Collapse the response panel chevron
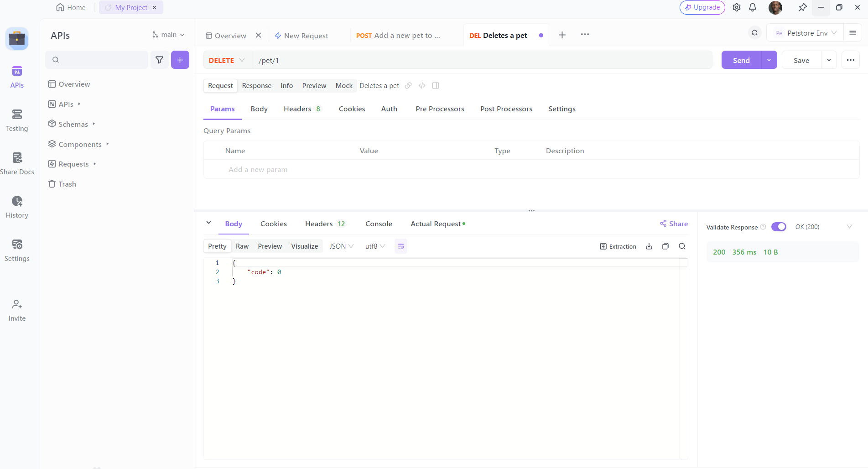This screenshot has width=868, height=469. coord(208,223)
